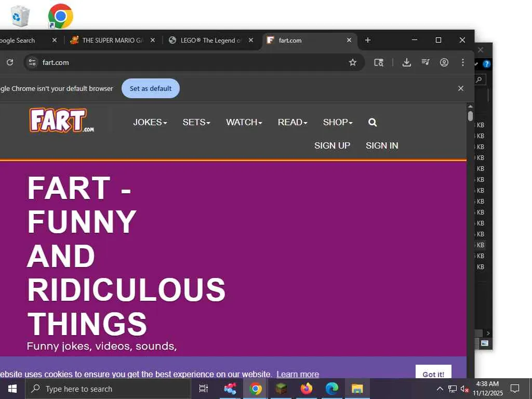Screen dimensions: 532x399
Task: Click the help icon in File Explorer window
Action: click(x=487, y=63)
